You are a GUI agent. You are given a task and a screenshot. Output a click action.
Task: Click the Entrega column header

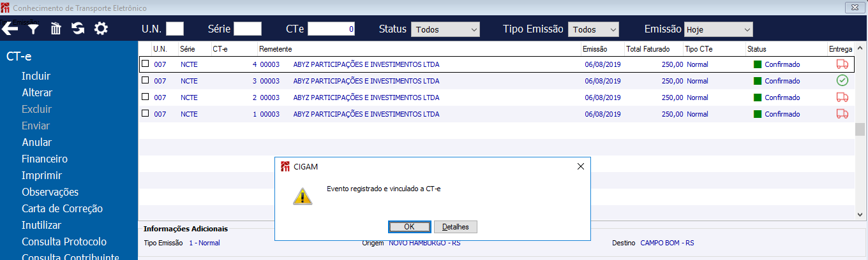pyautogui.click(x=840, y=48)
